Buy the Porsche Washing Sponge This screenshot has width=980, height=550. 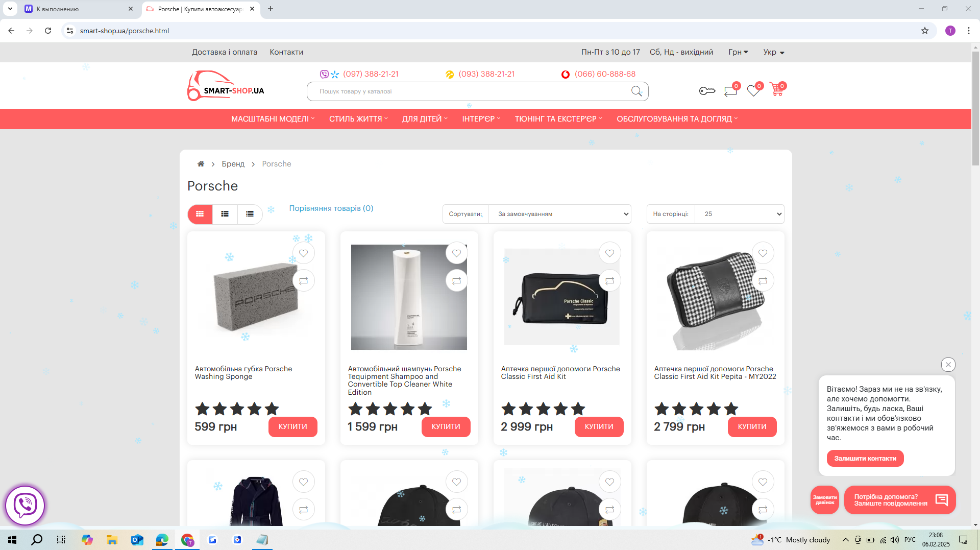click(293, 427)
